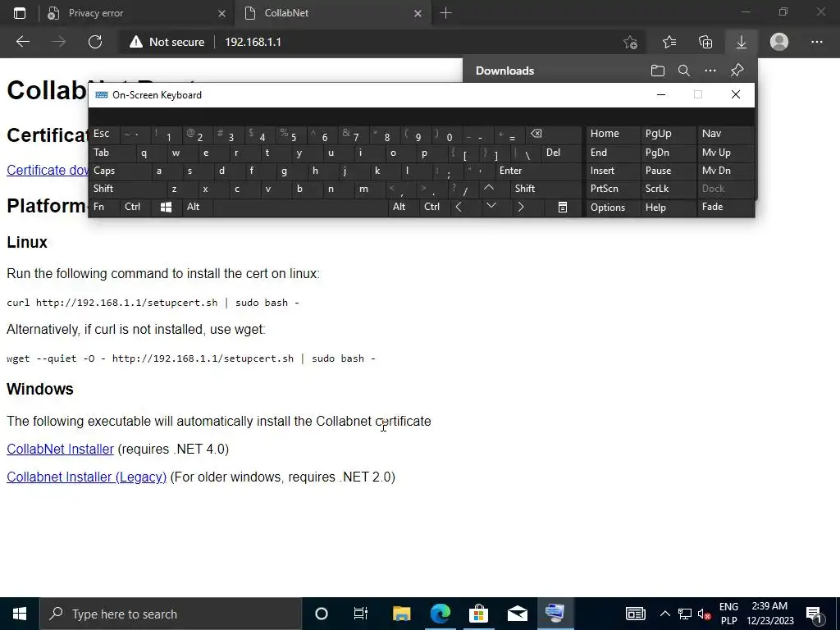Click the PrtScn key on keyboard
Viewport: 840px width, 630px height.
coord(613,189)
